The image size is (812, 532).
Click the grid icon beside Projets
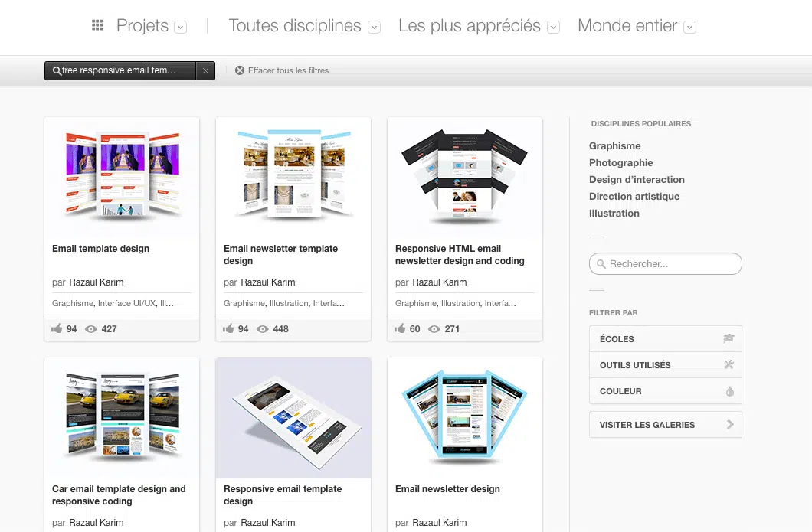tap(97, 26)
